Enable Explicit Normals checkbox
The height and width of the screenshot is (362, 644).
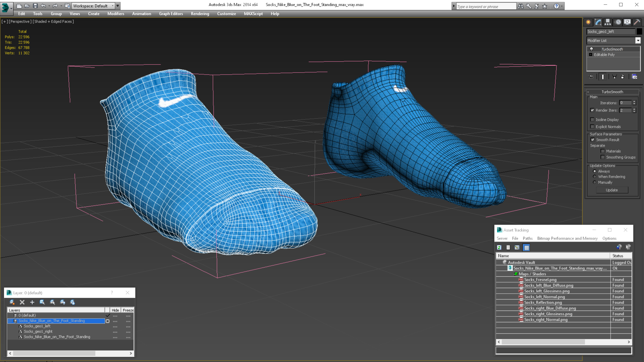pos(592,126)
